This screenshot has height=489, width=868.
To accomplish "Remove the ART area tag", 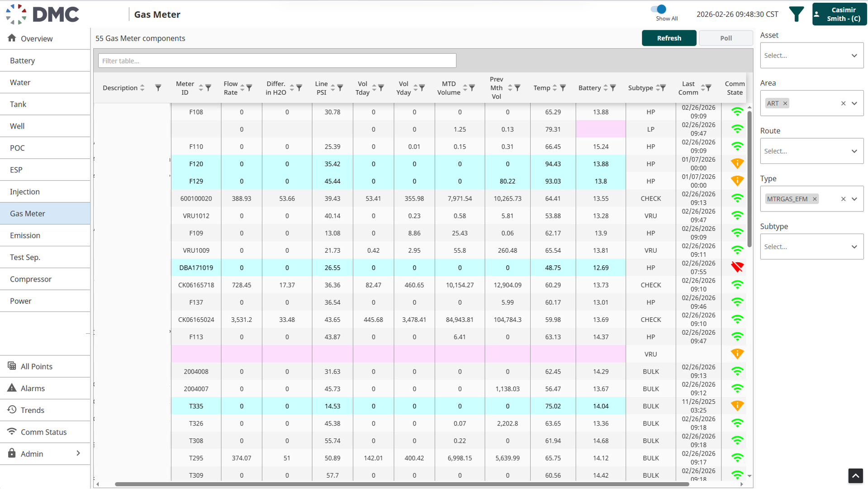I will click(785, 103).
